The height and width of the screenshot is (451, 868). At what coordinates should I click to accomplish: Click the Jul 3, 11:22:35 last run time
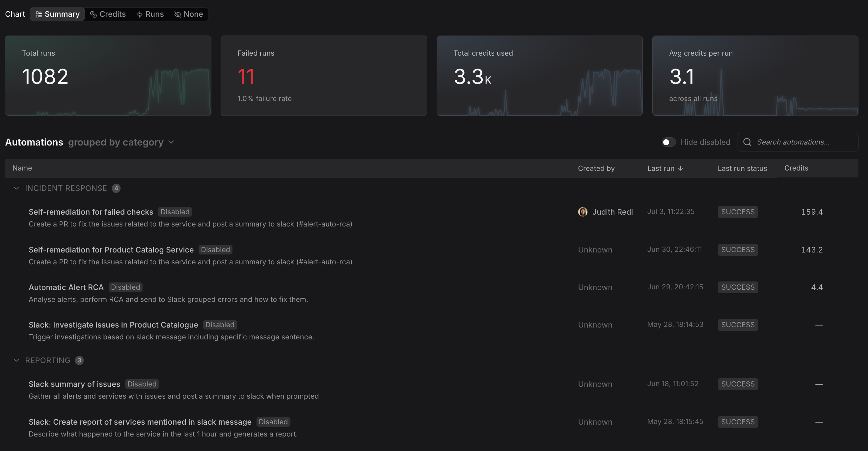click(670, 212)
